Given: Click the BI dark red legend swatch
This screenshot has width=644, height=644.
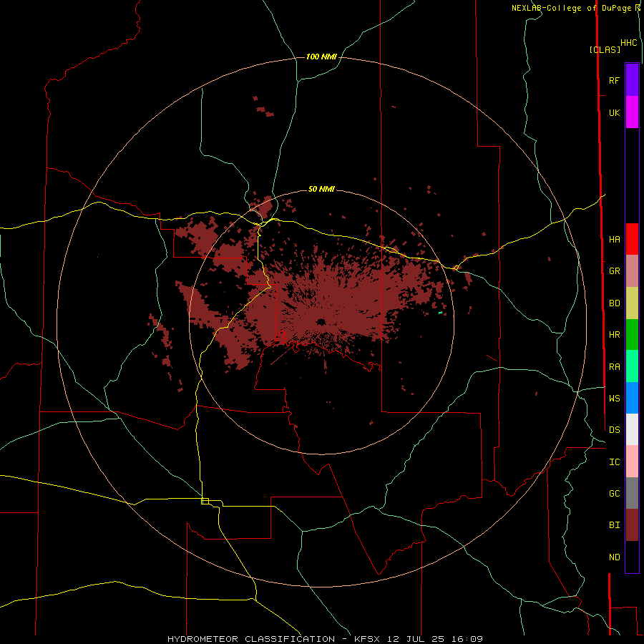Looking at the screenshot, I should [632, 525].
